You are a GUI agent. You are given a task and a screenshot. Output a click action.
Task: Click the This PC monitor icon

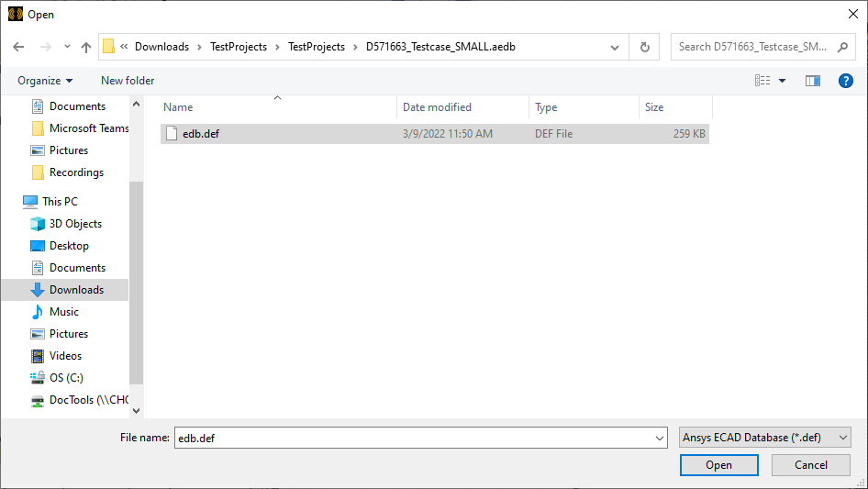click(x=30, y=202)
